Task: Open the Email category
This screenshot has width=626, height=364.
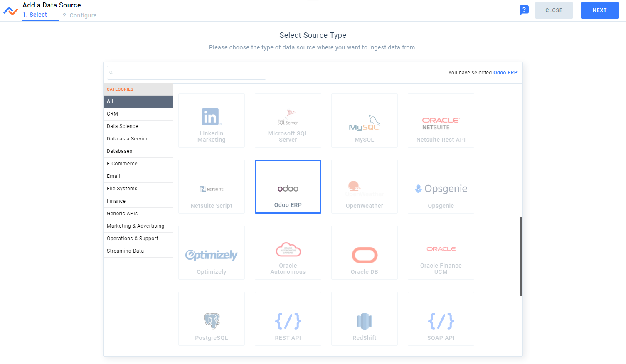Action: pos(138,176)
